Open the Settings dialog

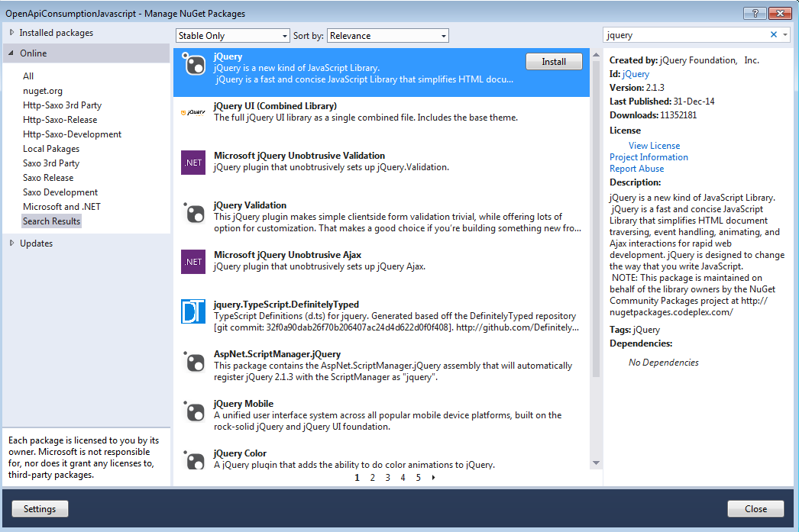[39, 509]
